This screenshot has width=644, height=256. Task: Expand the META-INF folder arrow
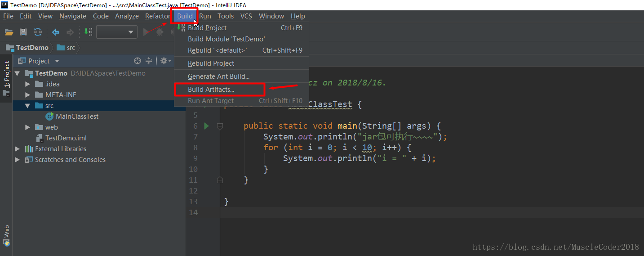point(28,95)
